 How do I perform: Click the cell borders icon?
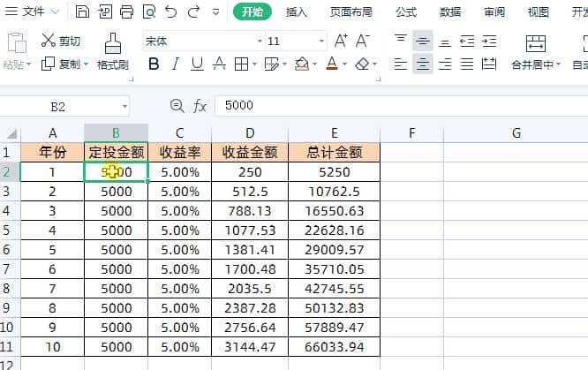pos(241,64)
